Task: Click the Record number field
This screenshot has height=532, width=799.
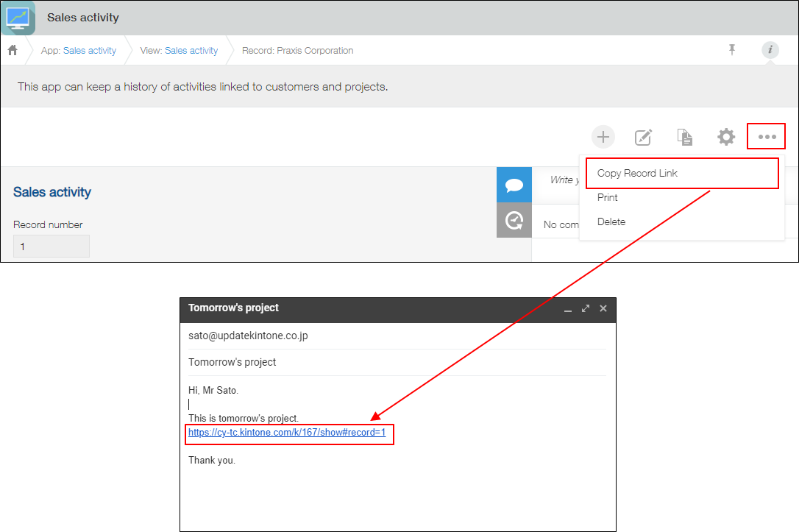Action: [52, 246]
